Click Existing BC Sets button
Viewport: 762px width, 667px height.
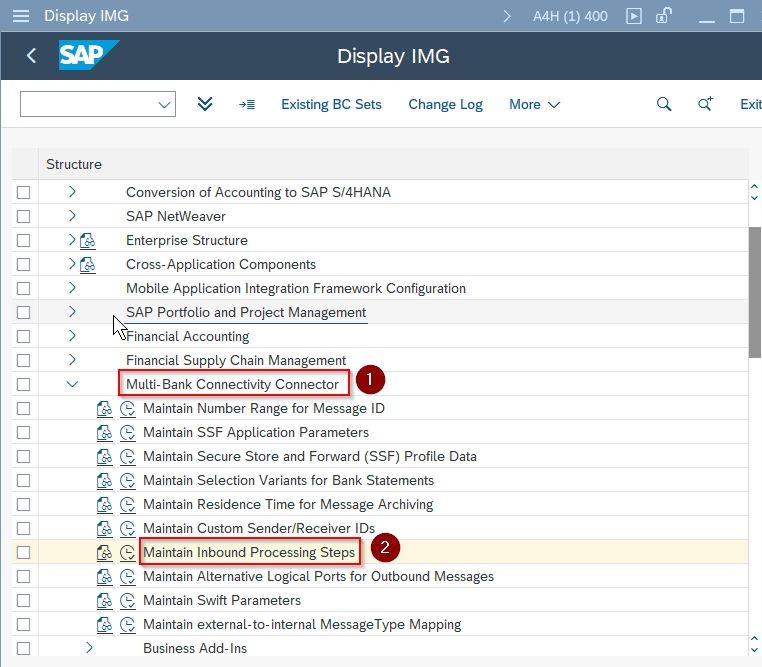click(x=331, y=104)
